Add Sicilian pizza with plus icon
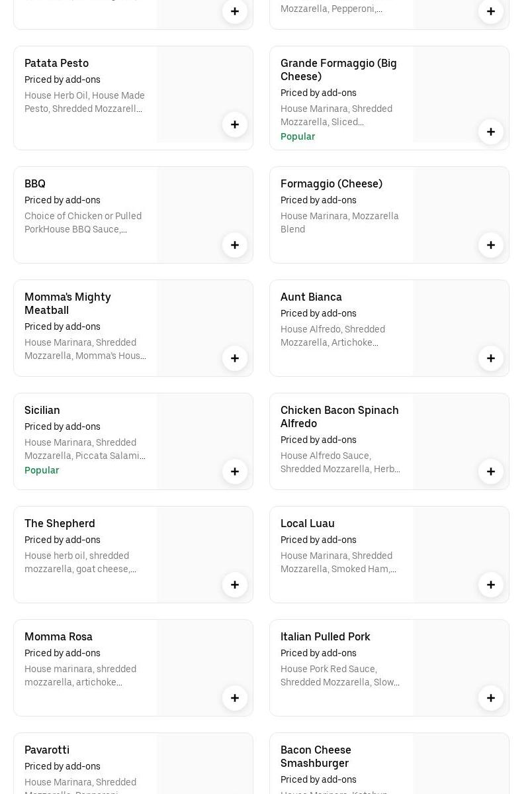This screenshot has height=794, width=532. (235, 471)
